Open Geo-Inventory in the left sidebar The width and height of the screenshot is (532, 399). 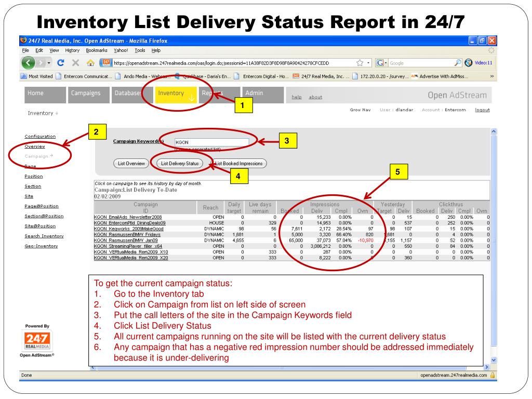click(x=41, y=246)
